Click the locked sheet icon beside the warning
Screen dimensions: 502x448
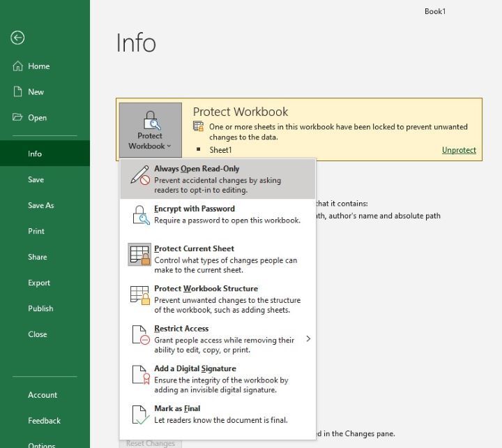199,126
